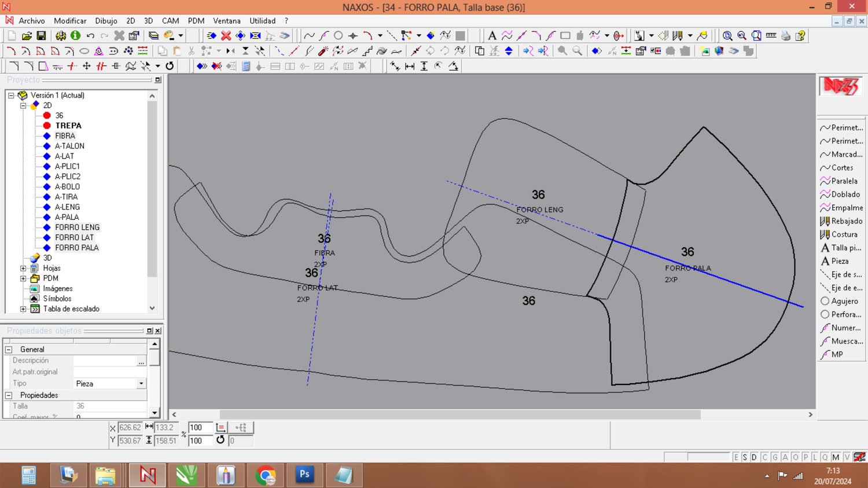Toggle the V status bar indicator
Image resolution: width=868 pixels, height=488 pixels.
(x=847, y=457)
